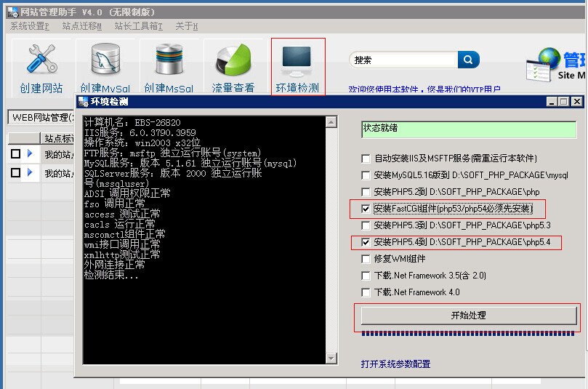Enable 安装MySQL5.16版 checkbox
The height and width of the screenshot is (389, 588).
click(366, 175)
